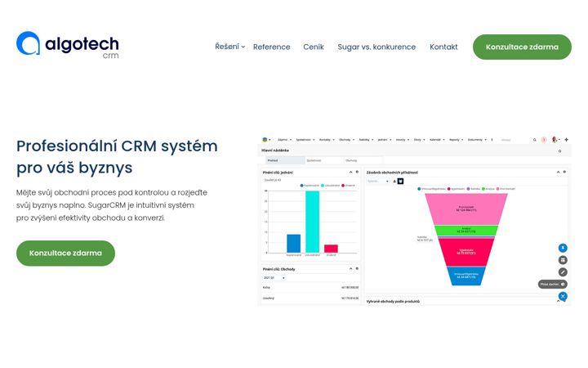Go to the Ceník page

314,47
